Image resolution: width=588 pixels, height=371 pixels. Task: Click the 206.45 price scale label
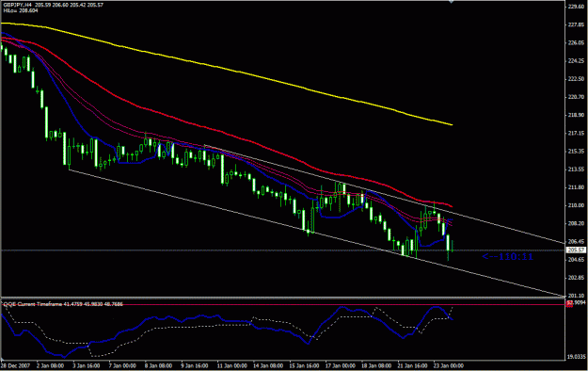tap(576, 241)
